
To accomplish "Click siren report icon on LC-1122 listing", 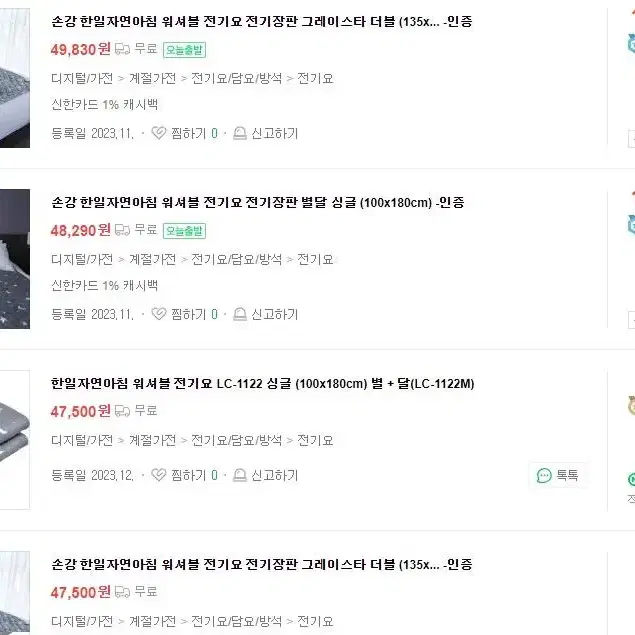I will pyautogui.click(x=240, y=475).
